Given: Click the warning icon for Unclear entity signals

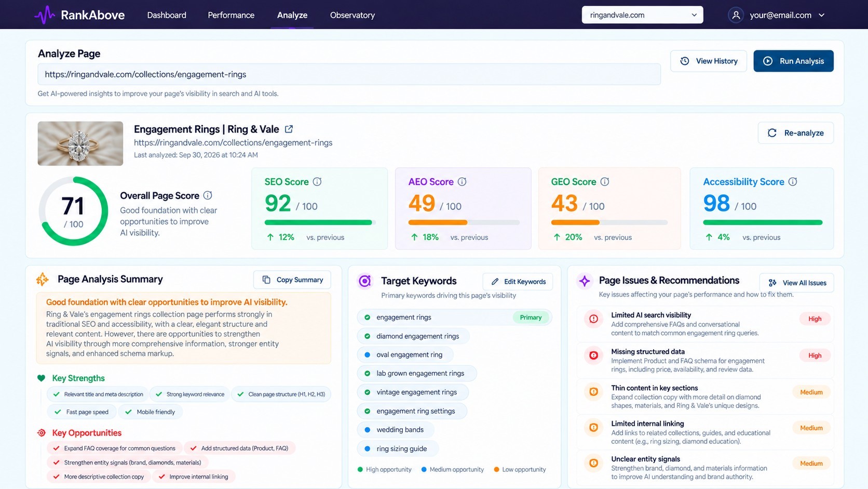Looking at the screenshot, I should click(x=593, y=463).
